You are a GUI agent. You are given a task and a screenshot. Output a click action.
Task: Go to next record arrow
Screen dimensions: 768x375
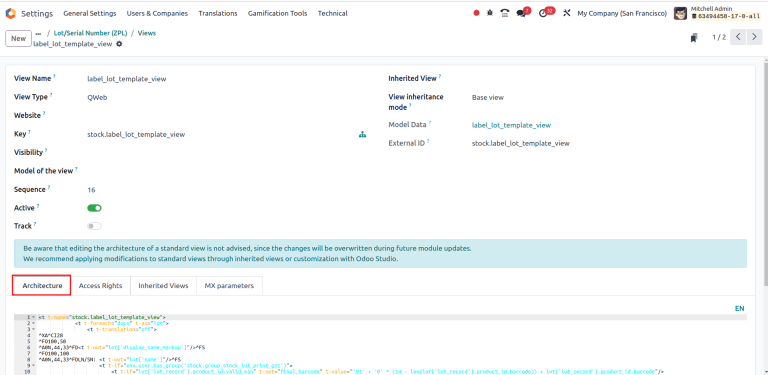click(754, 37)
